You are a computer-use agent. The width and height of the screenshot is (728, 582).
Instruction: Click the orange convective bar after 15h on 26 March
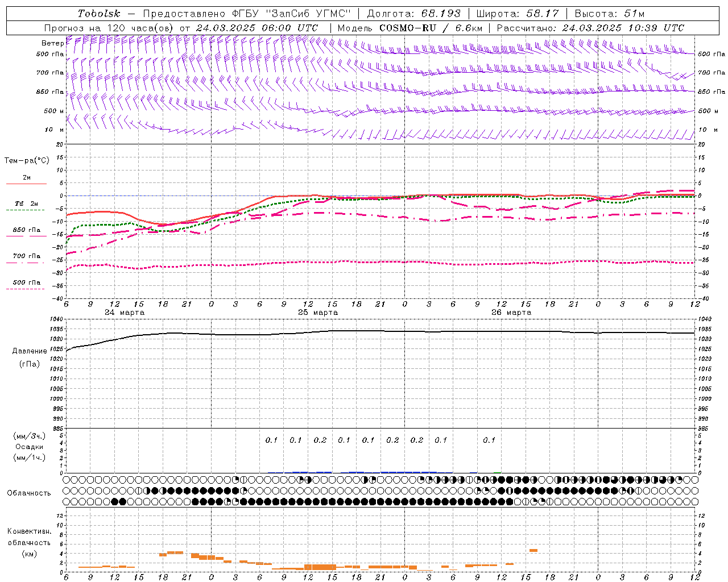tap(533, 550)
